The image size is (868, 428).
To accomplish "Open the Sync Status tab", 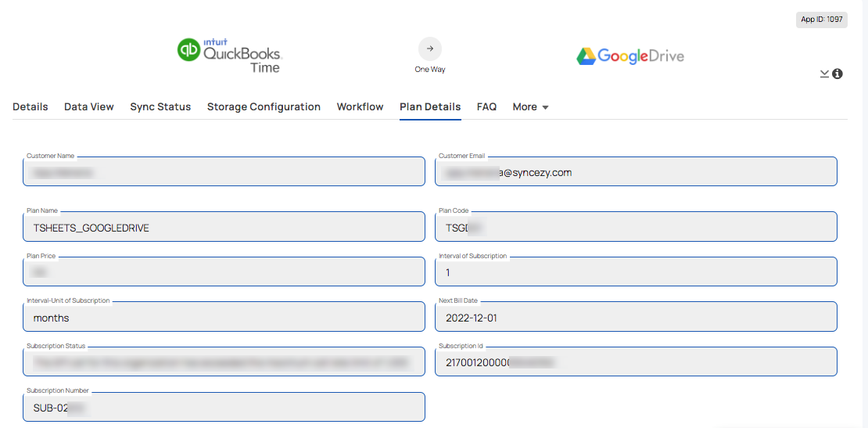I will (160, 107).
